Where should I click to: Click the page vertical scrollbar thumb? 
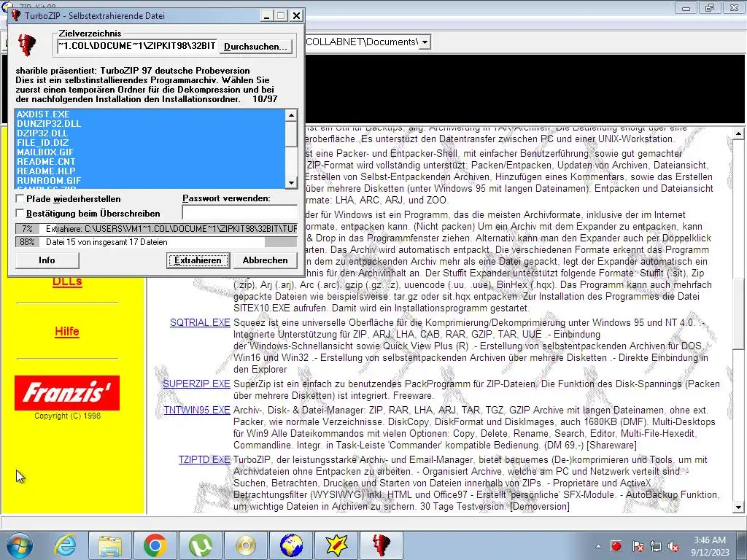coord(738,313)
